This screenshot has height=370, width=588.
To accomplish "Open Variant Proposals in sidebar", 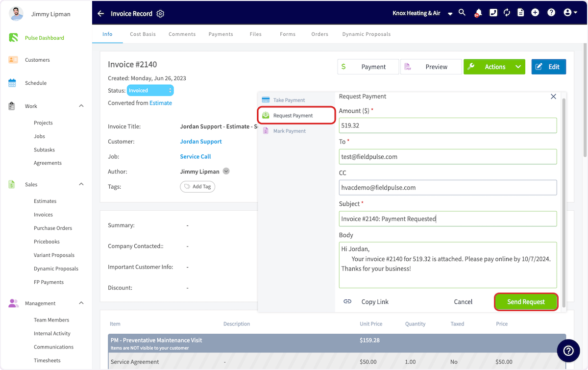I will point(54,255).
